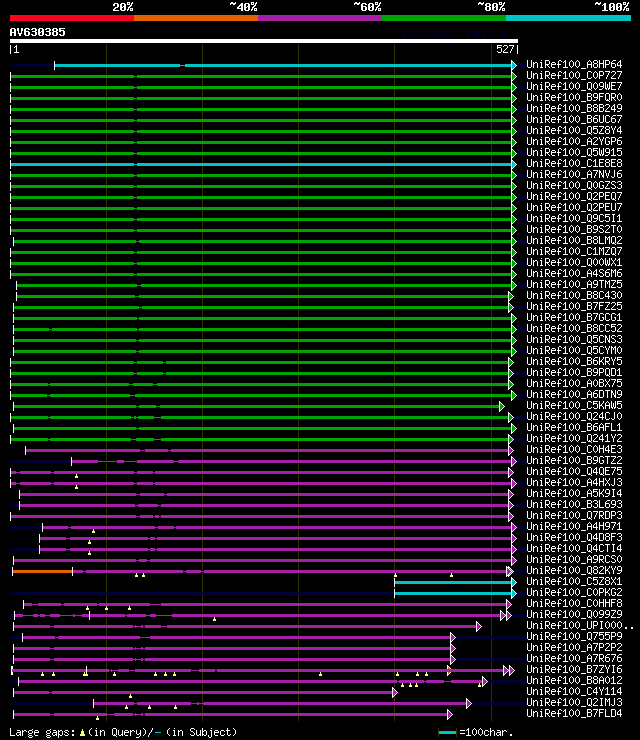The height and width of the screenshot is (740, 640).
Task: Select the UniRef100_B6UC67 hit name
Action: [x=574, y=119]
